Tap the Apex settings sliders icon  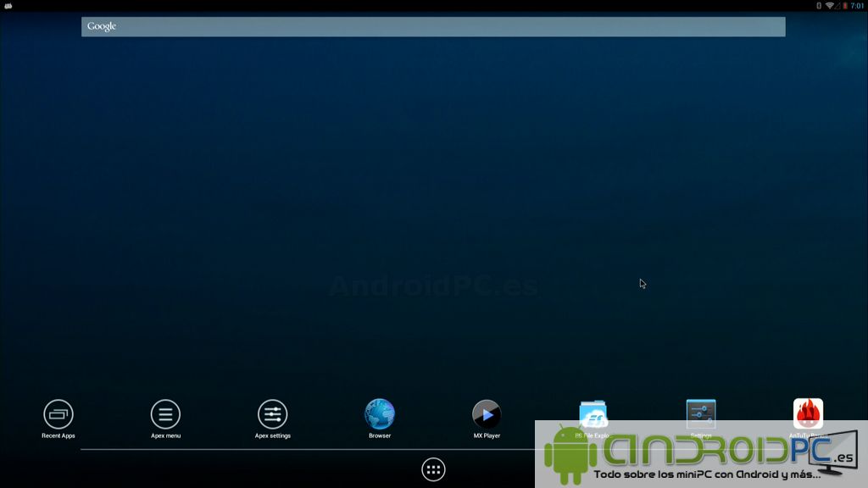coord(271,414)
